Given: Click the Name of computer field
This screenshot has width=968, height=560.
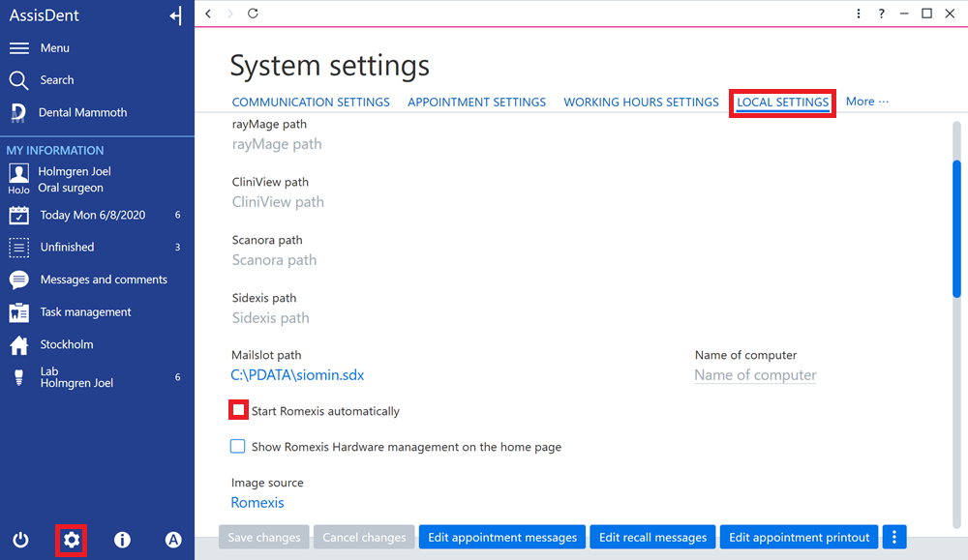Looking at the screenshot, I should coord(755,375).
